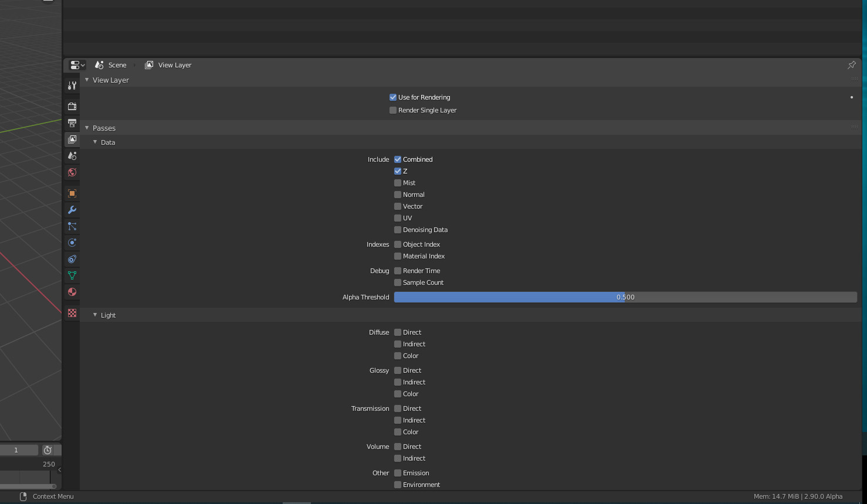This screenshot has width=867, height=504.
Task: Enable the Environment pass
Action: (x=398, y=485)
